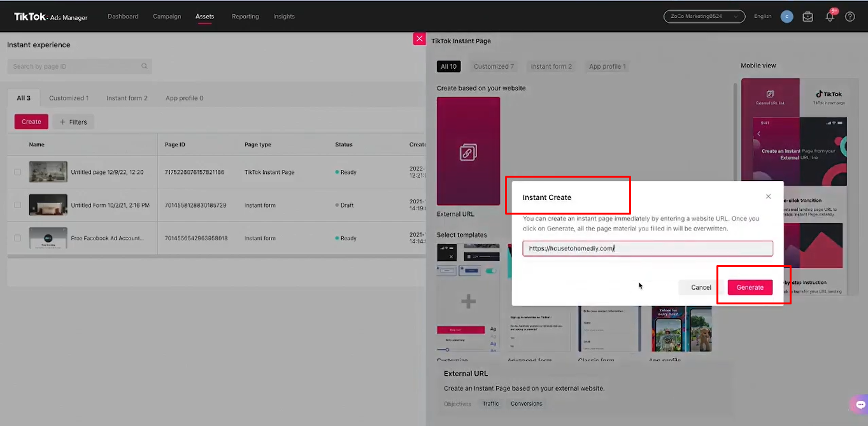The image size is (868, 426).
Task: Click the magnifier in Search by page ID
Action: (145, 66)
